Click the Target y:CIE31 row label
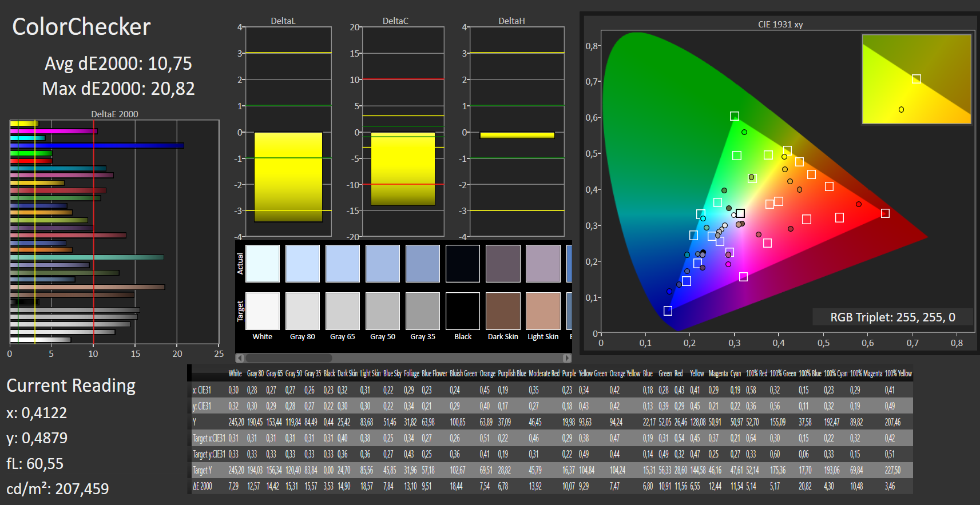 click(208, 454)
